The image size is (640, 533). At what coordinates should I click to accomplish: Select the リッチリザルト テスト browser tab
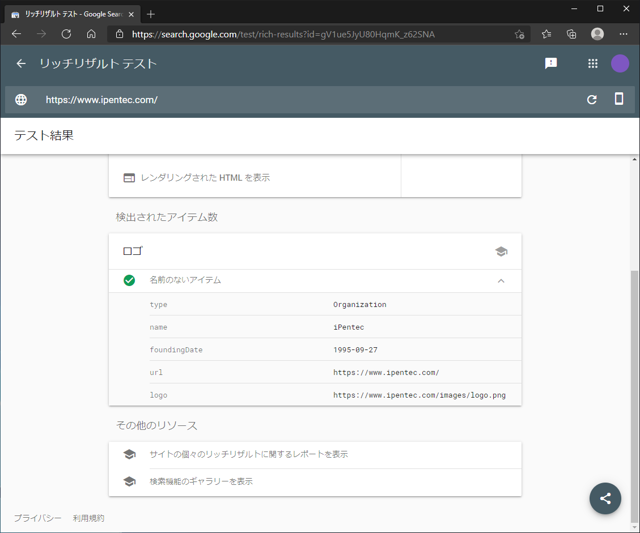(72, 14)
